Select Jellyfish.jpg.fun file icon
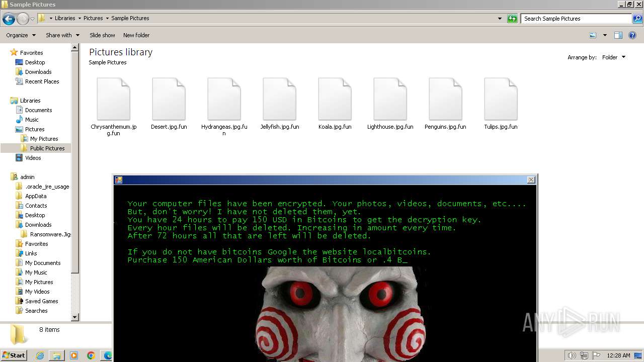 [x=280, y=99]
